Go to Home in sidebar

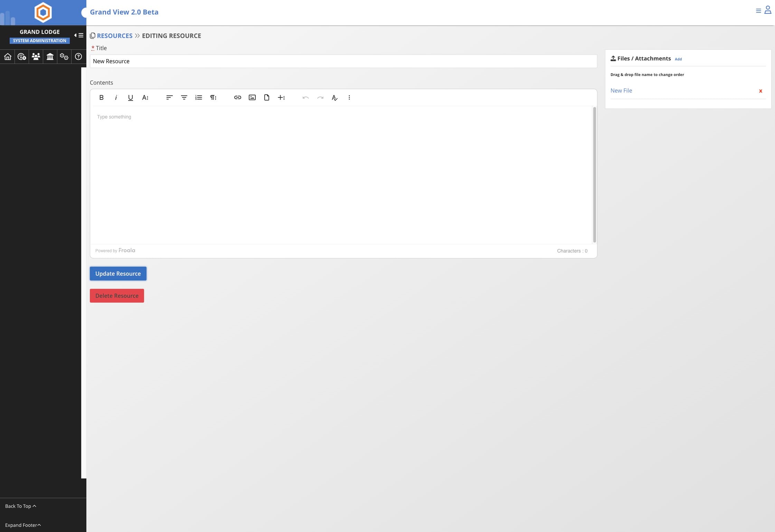8,56
